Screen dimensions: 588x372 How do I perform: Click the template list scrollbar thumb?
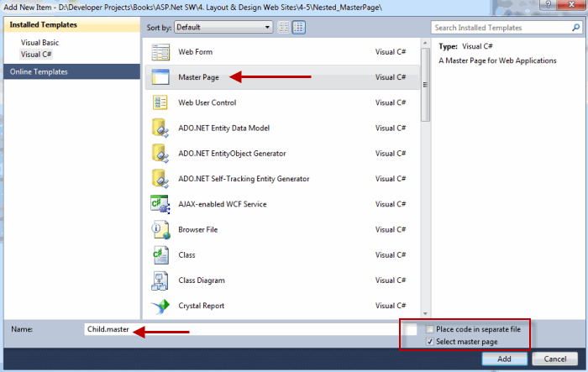pos(425,85)
